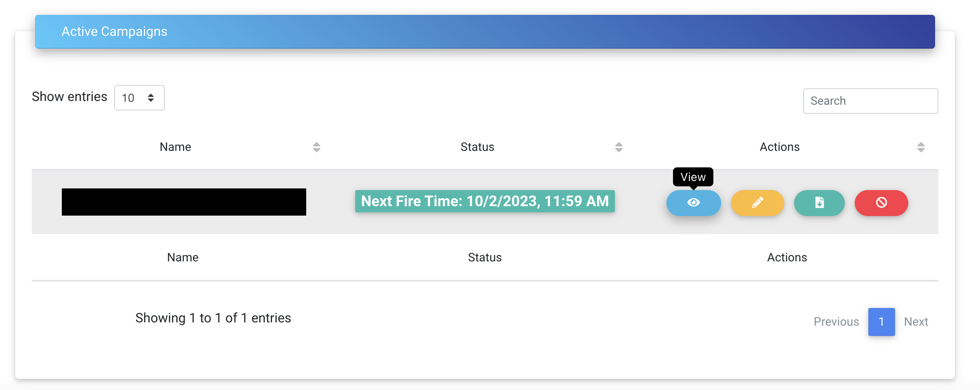The width and height of the screenshot is (980, 390).
Task: Click the Search input field
Action: coord(870,101)
